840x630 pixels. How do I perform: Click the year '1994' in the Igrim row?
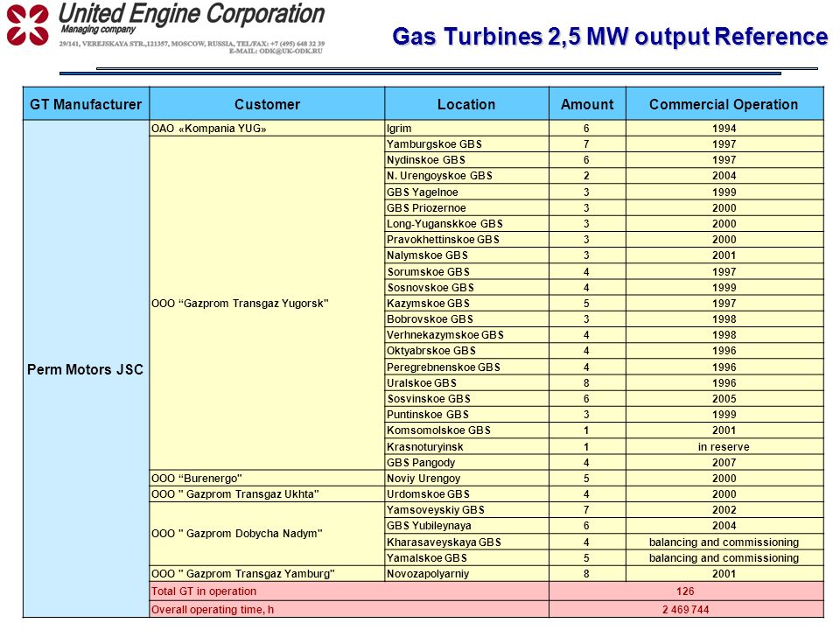tap(724, 128)
